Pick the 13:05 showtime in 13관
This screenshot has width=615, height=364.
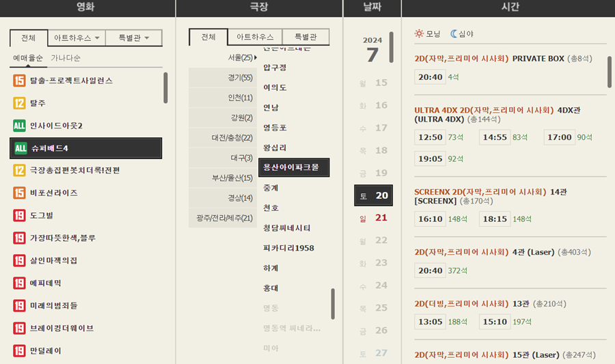[430, 322]
